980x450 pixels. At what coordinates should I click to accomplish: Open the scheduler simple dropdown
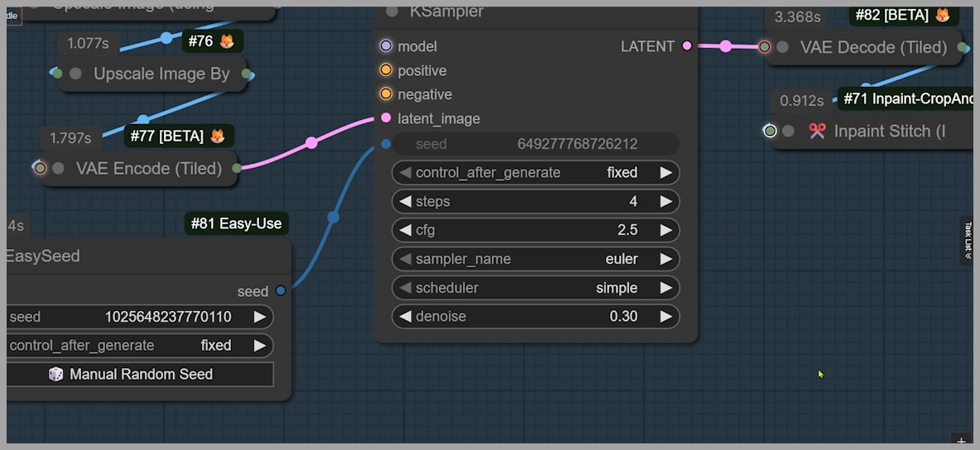click(535, 288)
